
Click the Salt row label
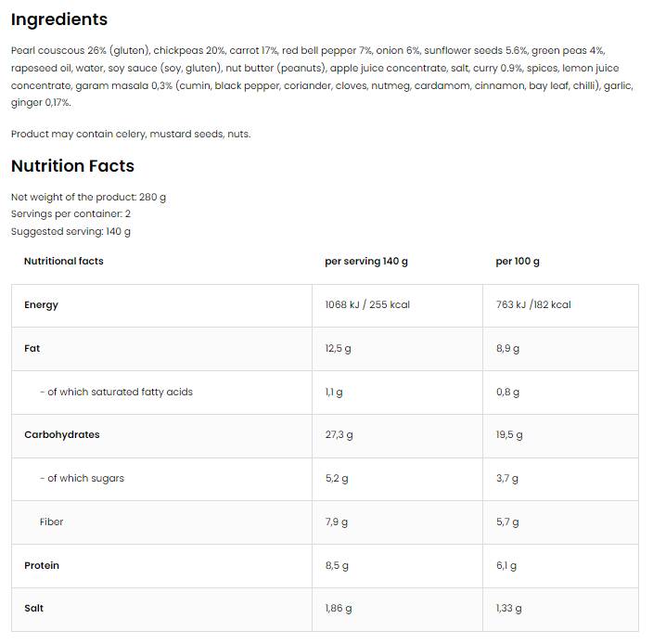33,609
